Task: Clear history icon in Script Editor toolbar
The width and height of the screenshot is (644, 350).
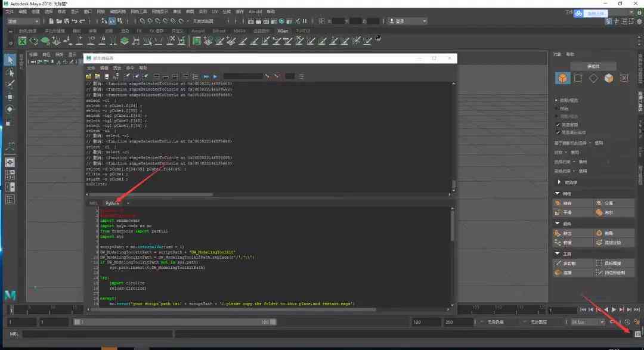Action: click(128, 76)
